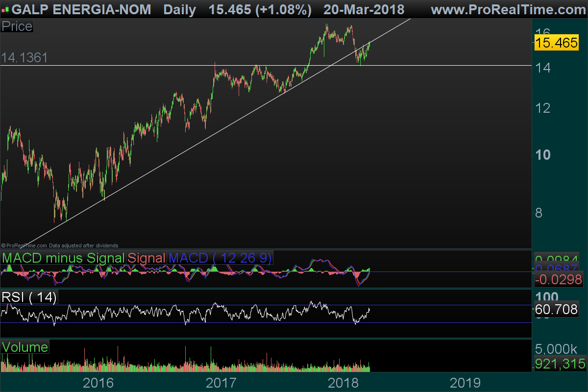
Task: Click the MACD minus Signal legend label
Action: pyautogui.click(x=64, y=258)
